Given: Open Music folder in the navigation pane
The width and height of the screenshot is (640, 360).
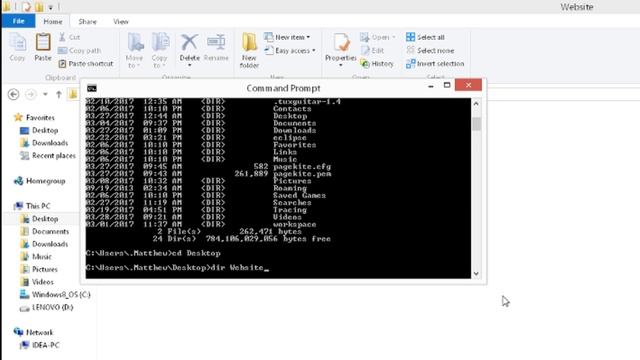Looking at the screenshot, I should tap(36, 257).
